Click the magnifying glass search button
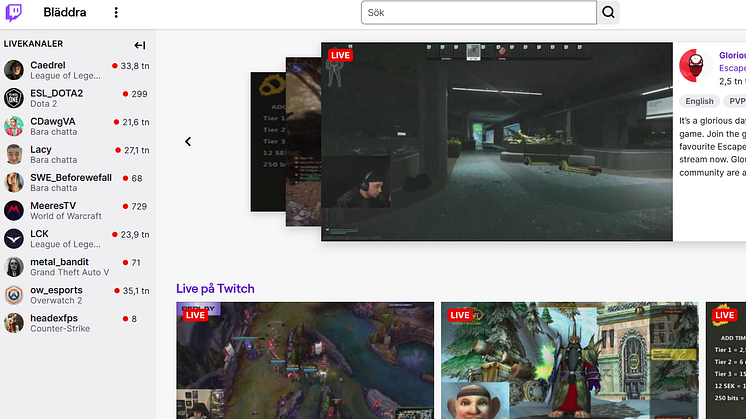Screen dimensions: 746x419 pos(608,12)
